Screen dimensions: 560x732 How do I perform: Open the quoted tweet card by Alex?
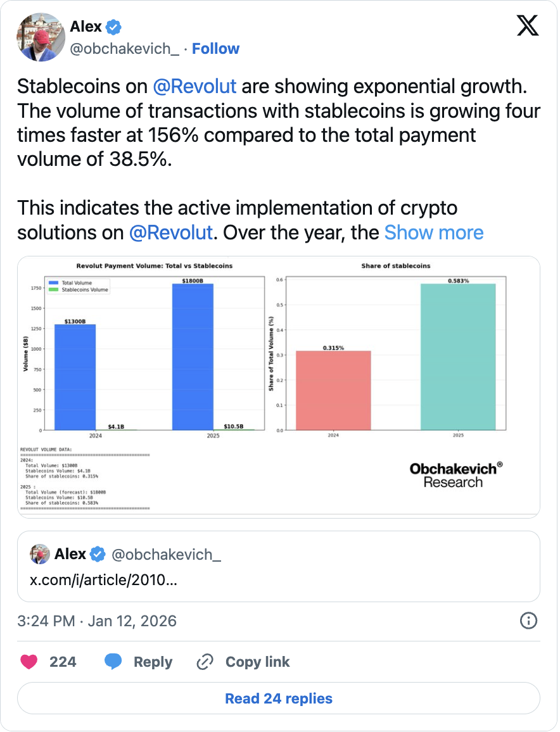[x=279, y=565]
